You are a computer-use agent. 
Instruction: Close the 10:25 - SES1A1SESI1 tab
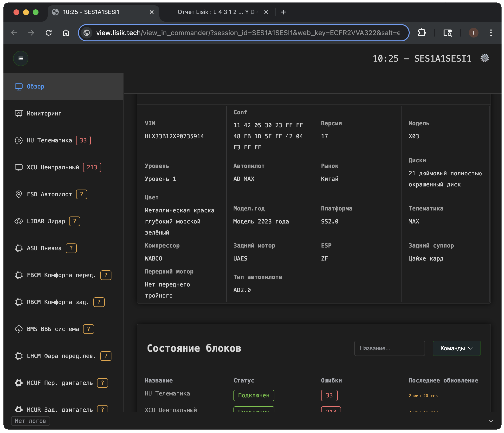(152, 12)
